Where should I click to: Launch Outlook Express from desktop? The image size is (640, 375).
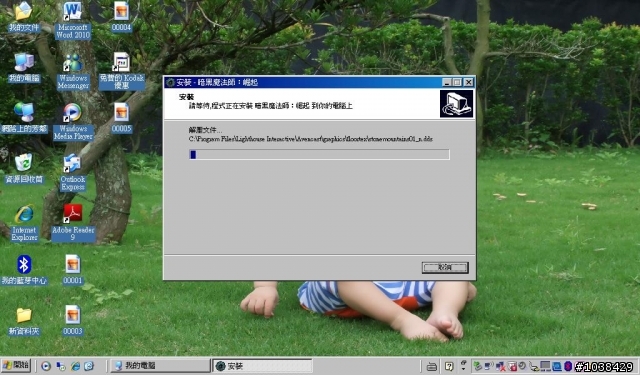click(x=73, y=172)
